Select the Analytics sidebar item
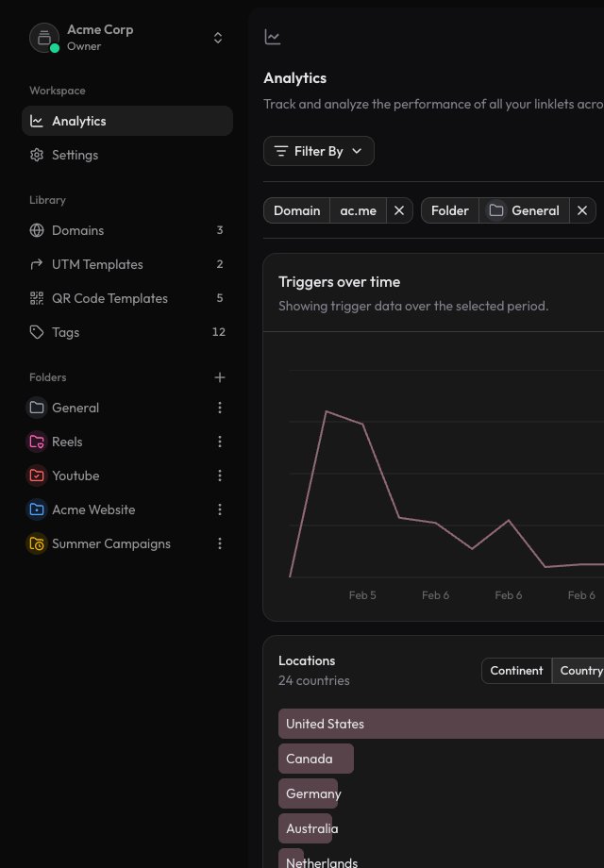 point(79,121)
